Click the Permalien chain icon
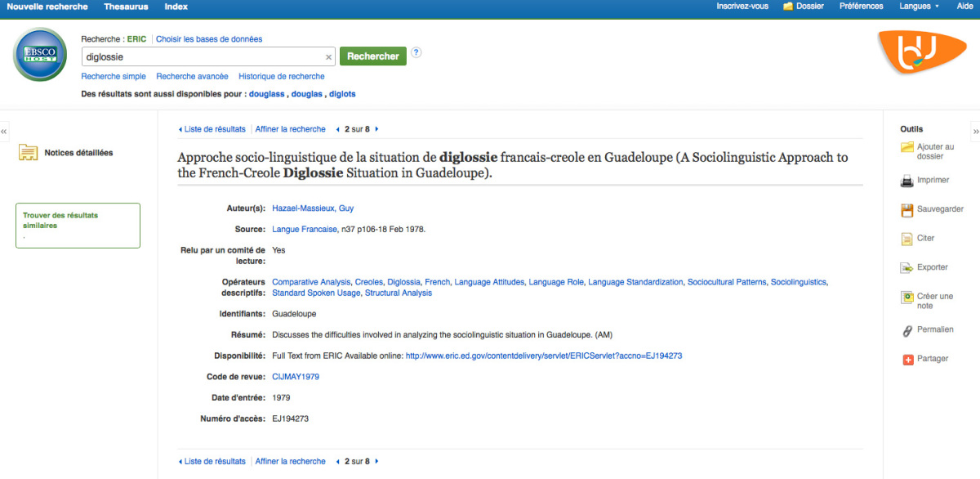This screenshot has height=479, width=980. pos(906,330)
